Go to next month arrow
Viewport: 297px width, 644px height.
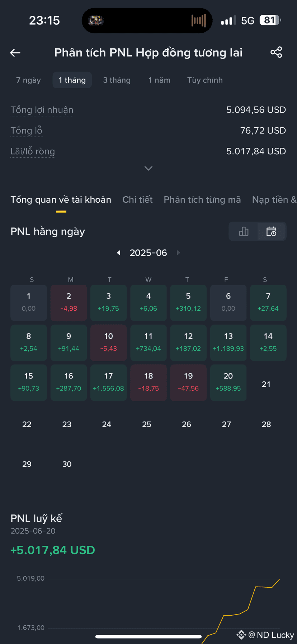click(x=178, y=253)
